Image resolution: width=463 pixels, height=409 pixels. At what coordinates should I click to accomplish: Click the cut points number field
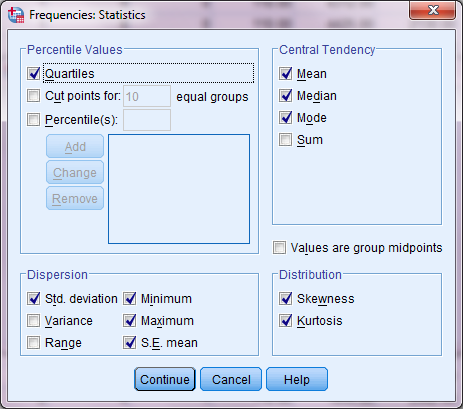[x=147, y=96]
